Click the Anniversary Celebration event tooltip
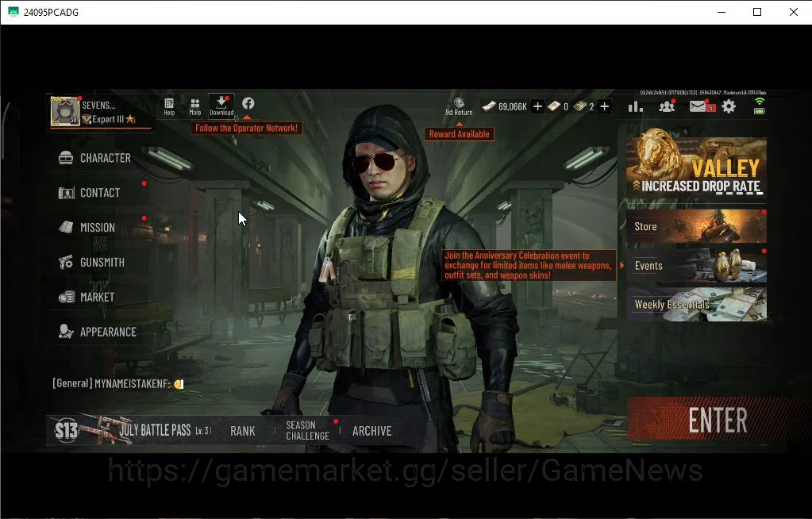The image size is (812, 519). click(528, 265)
